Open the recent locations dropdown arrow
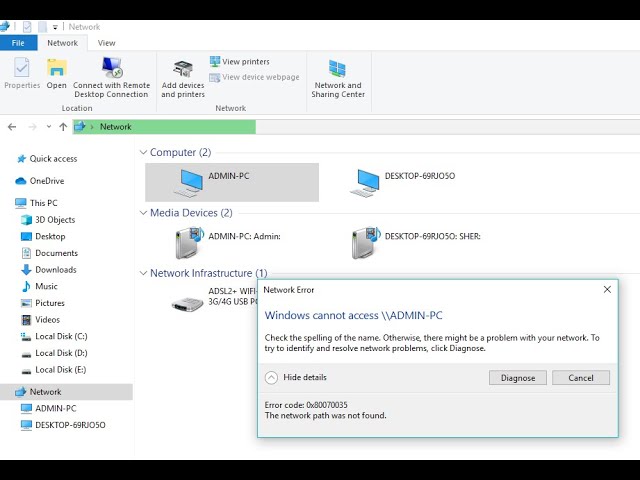This screenshot has height=480, width=640. tap(49, 127)
